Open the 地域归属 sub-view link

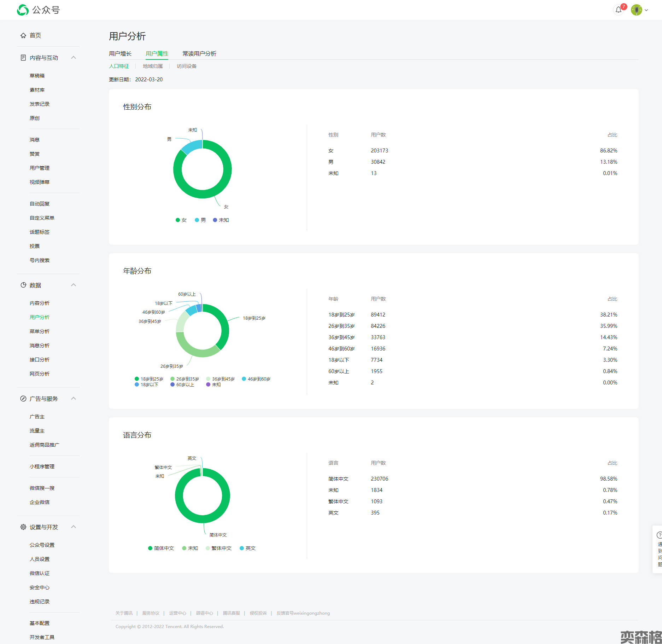pos(153,66)
